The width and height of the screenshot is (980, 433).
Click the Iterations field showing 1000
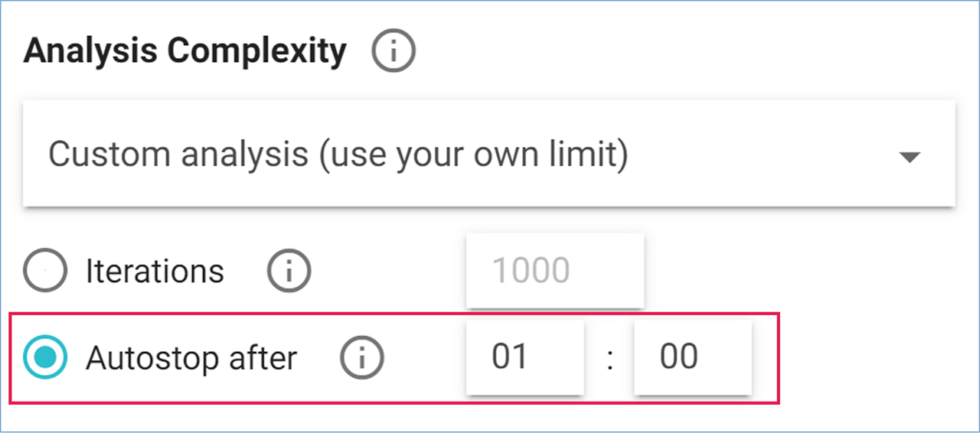[554, 271]
